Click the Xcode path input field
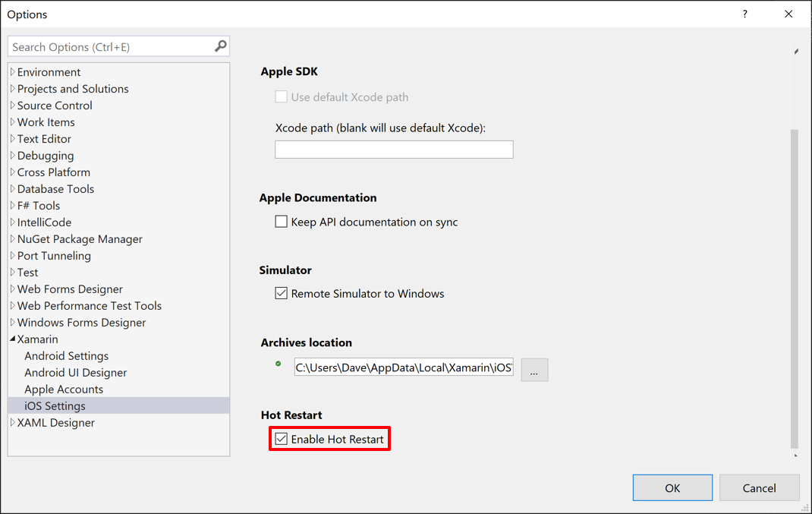The width and height of the screenshot is (812, 514). [393, 149]
